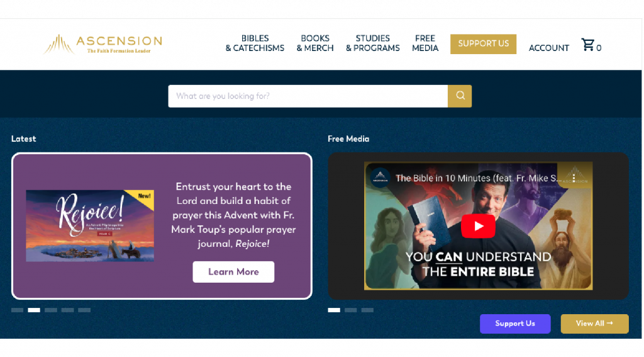
Task: Expand the Studies & Programs menu
Action: point(372,43)
